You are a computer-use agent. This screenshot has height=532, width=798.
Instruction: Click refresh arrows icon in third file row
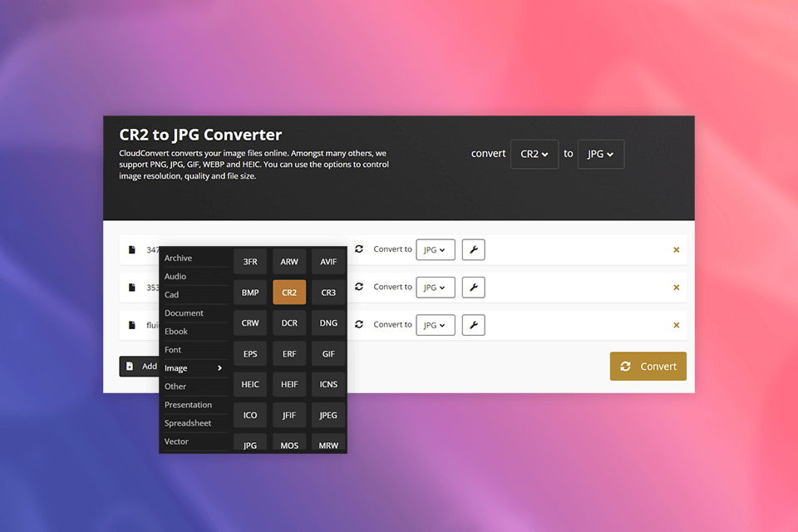coord(359,324)
